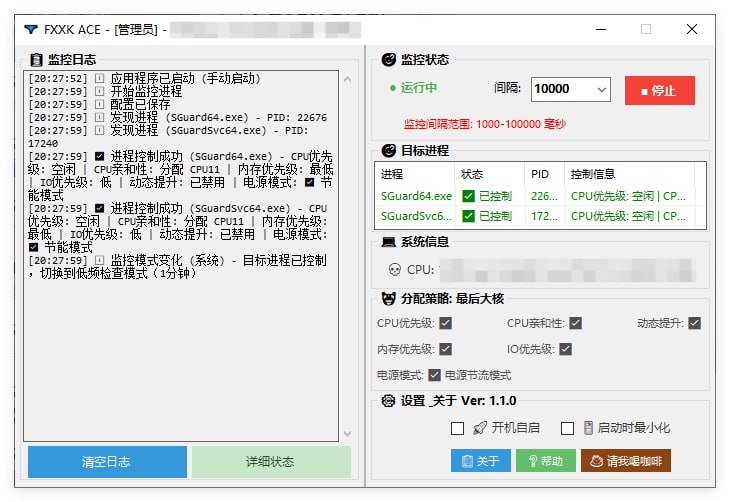The width and height of the screenshot is (730, 502).
Task: Click the log scrollbar down arrow
Action: pos(347,434)
